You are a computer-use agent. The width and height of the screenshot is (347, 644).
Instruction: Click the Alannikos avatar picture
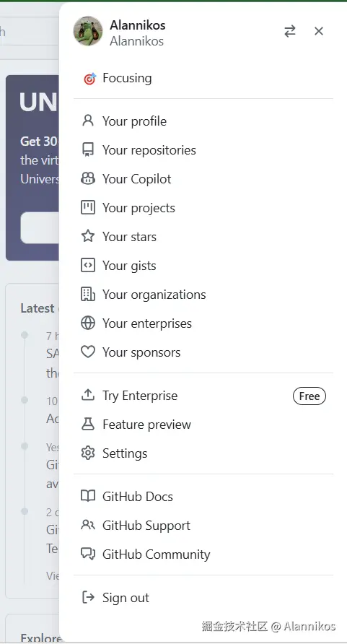(88, 31)
